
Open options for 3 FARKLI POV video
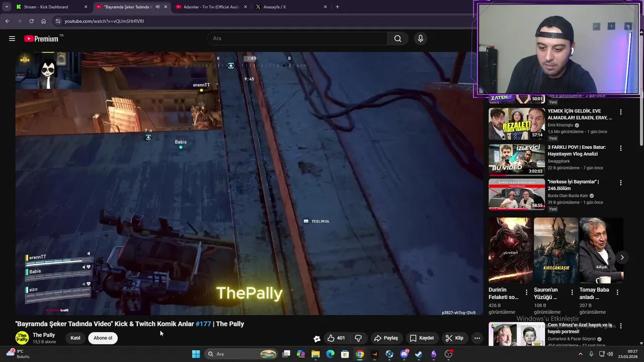[x=620, y=148]
